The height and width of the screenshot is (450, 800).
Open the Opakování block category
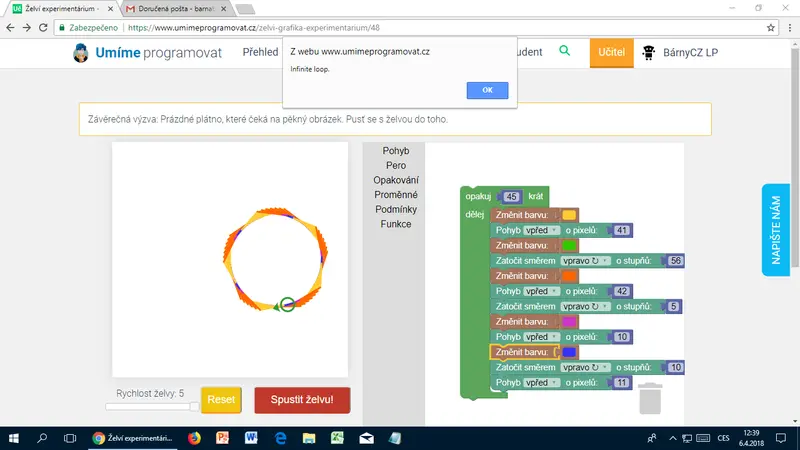click(x=395, y=180)
